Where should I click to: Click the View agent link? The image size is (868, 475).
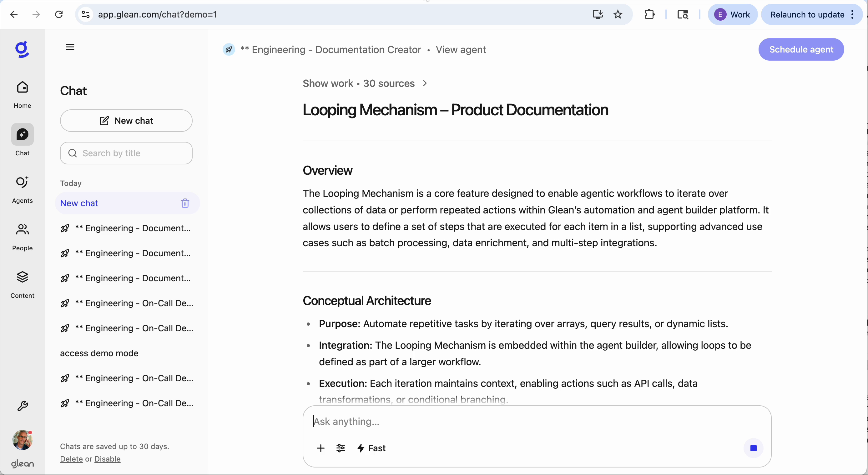[461, 49]
